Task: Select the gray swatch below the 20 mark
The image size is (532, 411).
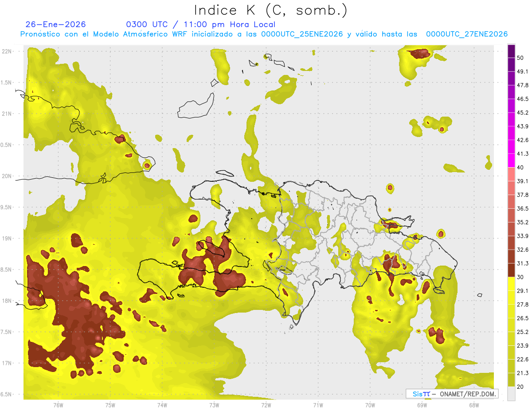Action: tap(512, 394)
